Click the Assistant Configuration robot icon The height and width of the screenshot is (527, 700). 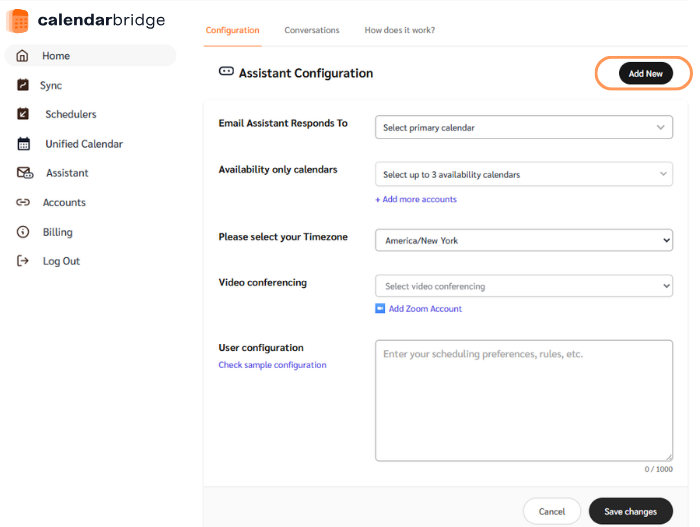click(226, 71)
